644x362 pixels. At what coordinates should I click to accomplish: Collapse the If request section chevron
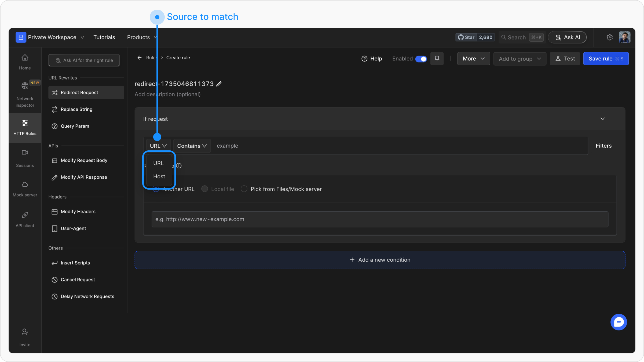point(602,119)
